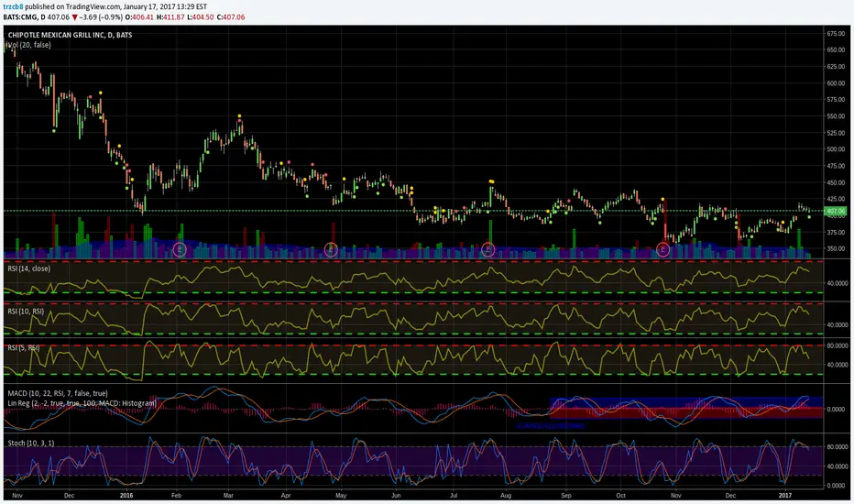Viewport: 854px width, 504px height.
Task: Click the Apr label on time axis
Action: pos(286,496)
